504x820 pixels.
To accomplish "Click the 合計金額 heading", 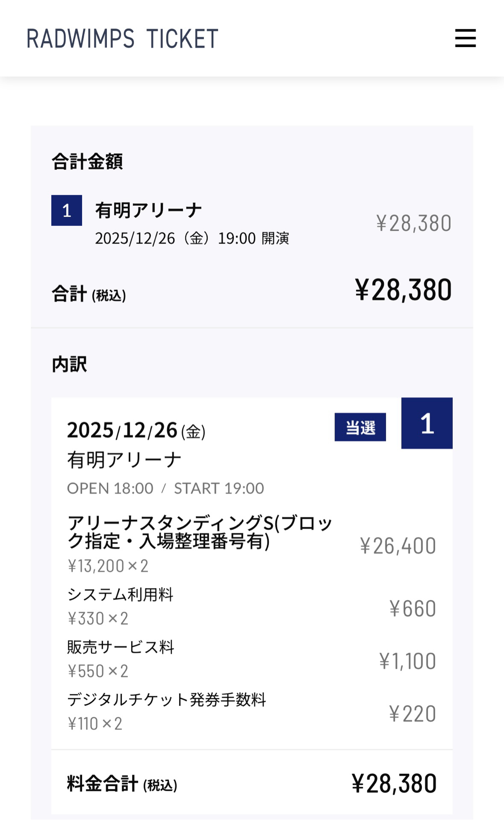I will [87, 162].
